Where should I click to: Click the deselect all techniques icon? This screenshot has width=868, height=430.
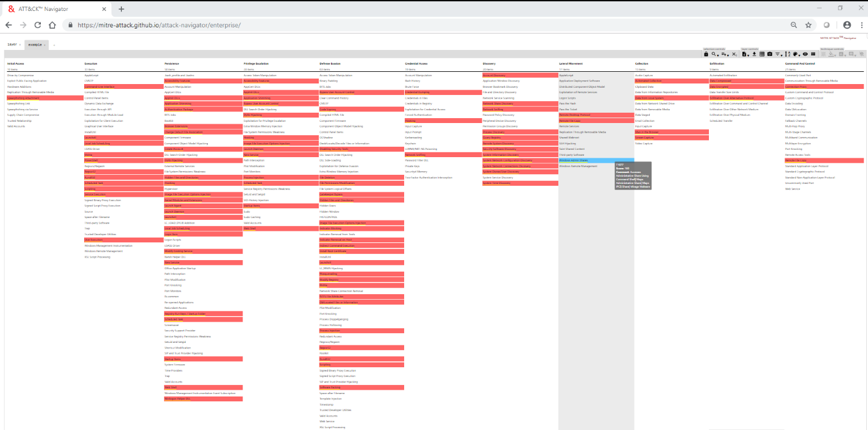[734, 54]
